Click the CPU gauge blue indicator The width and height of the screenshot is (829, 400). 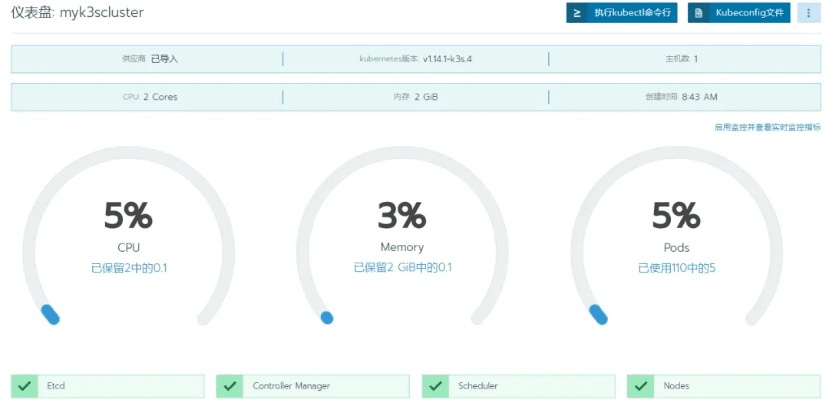49,315
